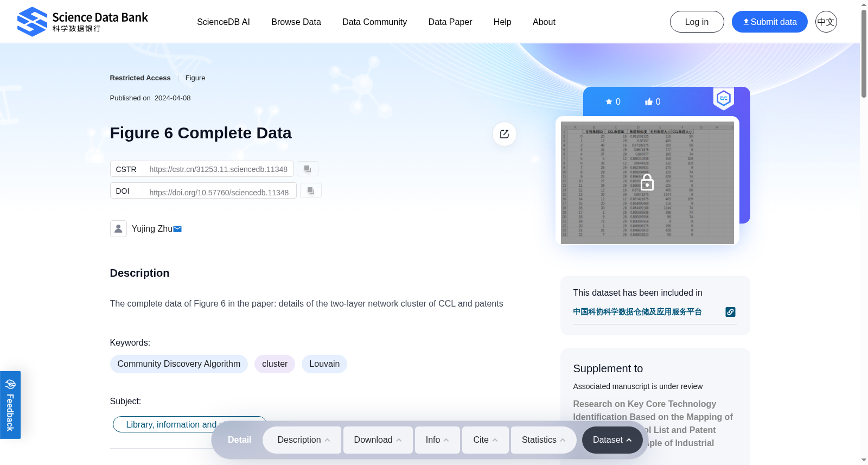Select the Detail tab in bottom bar
Viewport: 868px width, 465px height.
tap(239, 440)
